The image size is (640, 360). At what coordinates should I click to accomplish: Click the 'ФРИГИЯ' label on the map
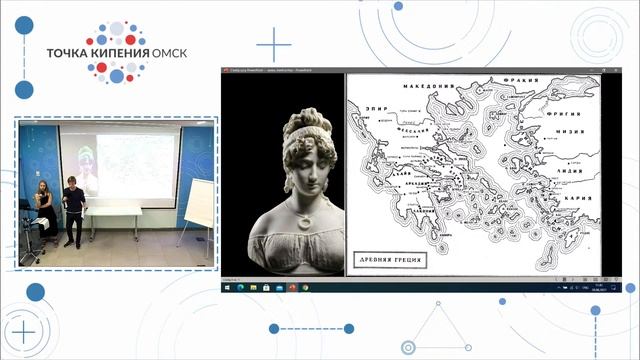(x=564, y=114)
